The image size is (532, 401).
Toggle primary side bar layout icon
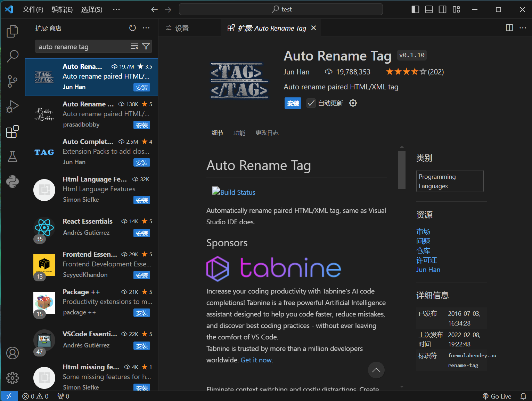415,9
